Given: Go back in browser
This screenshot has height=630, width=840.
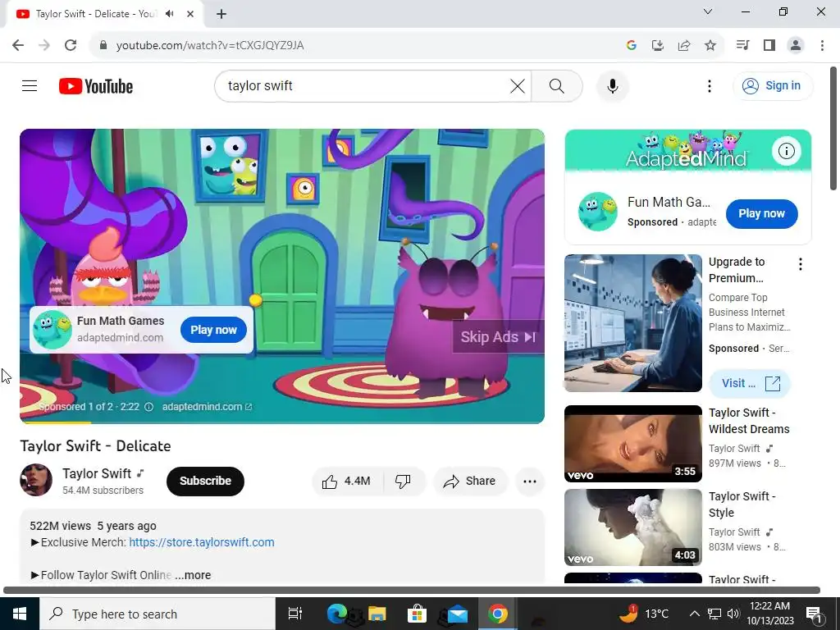Looking at the screenshot, I should pos(18,45).
